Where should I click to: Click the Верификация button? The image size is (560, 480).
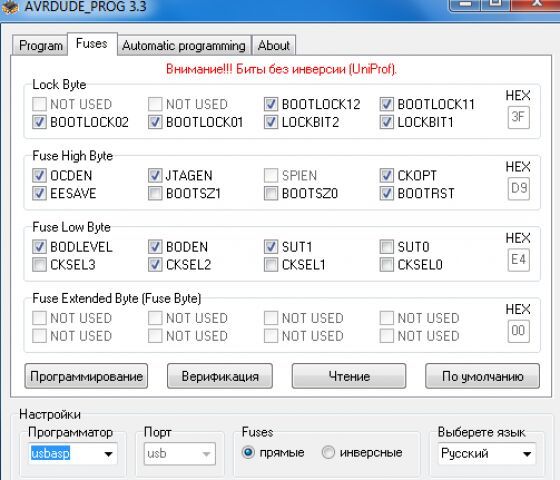pos(220,376)
